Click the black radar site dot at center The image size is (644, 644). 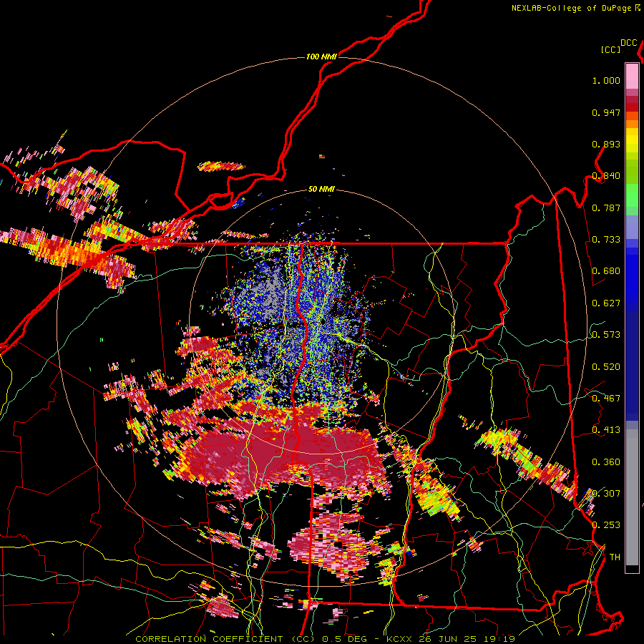pyautogui.click(x=323, y=320)
